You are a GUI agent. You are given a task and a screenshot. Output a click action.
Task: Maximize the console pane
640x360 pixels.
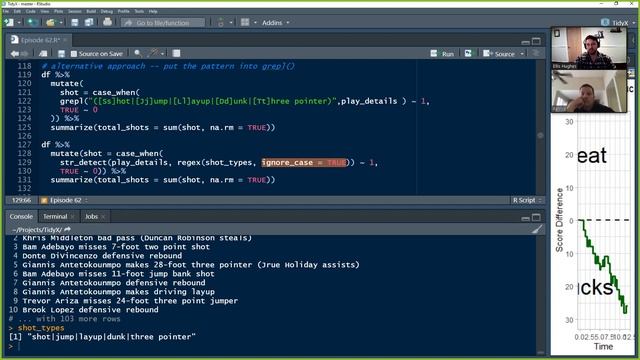point(536,217)
